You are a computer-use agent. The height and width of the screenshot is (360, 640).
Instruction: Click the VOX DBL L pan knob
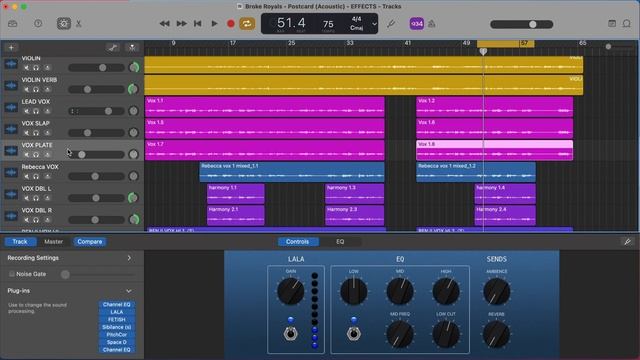tap(133, 198)
